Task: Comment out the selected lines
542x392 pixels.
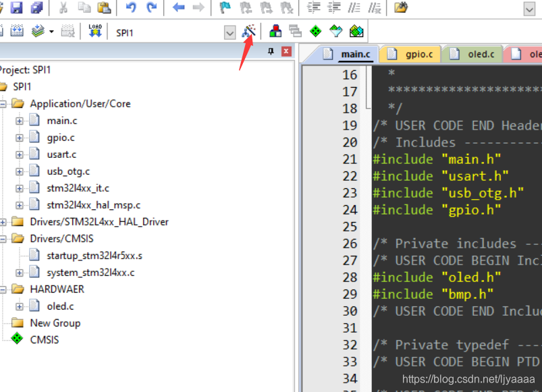Action: tap(354, 7)
